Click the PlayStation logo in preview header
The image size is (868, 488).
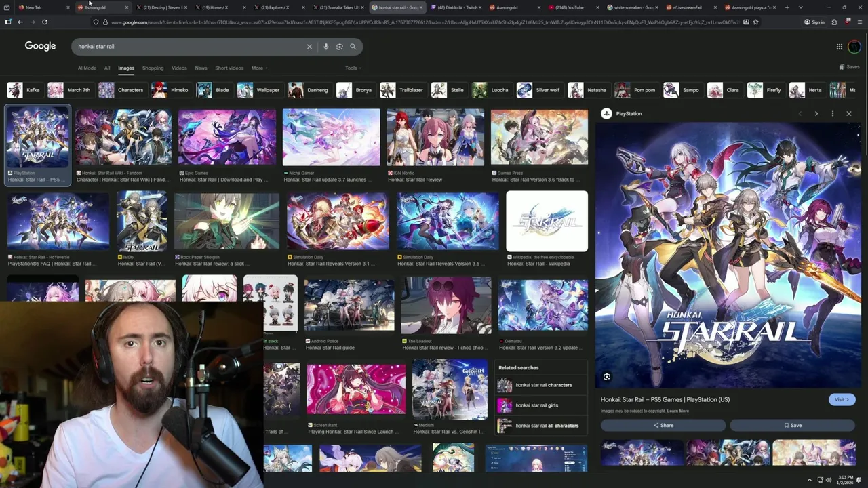(606, 113)
